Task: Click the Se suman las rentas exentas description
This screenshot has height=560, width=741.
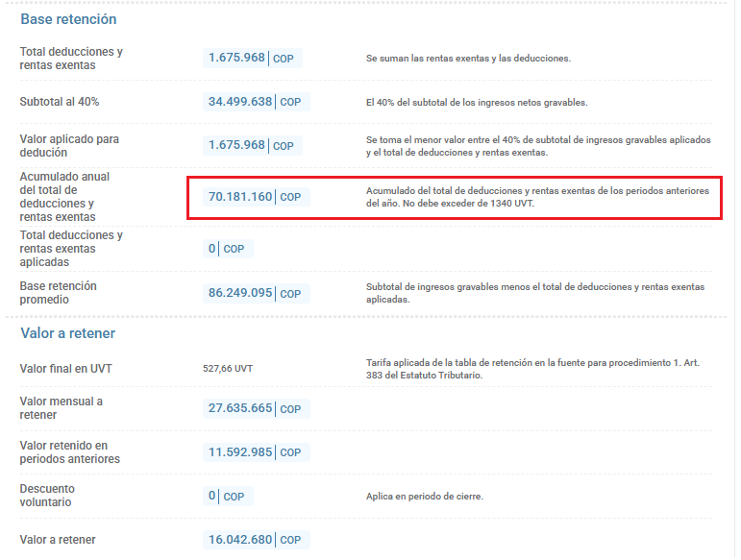Action: point(468,59)
